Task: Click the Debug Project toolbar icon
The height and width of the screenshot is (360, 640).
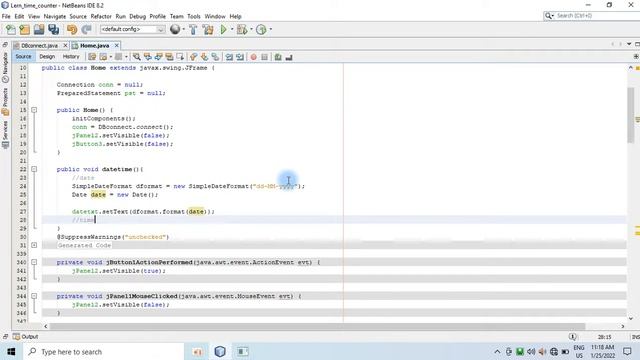Action: coord(242,29)
